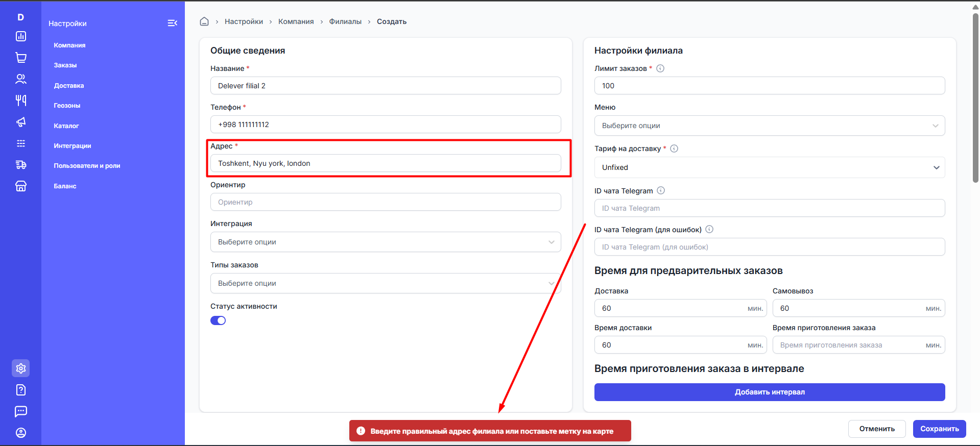980x446 pixels.
Task: Open the Типы заказов dropdown
Action: point(386,283)
